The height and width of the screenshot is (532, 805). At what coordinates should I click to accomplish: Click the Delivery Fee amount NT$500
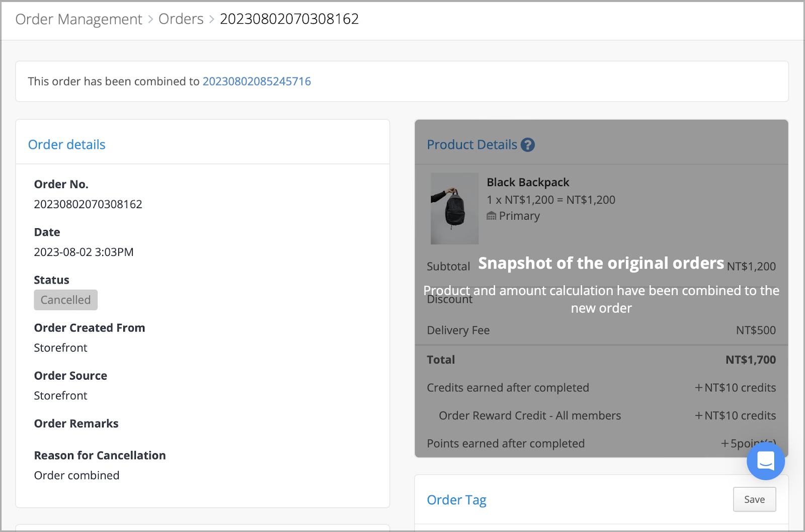756,330
